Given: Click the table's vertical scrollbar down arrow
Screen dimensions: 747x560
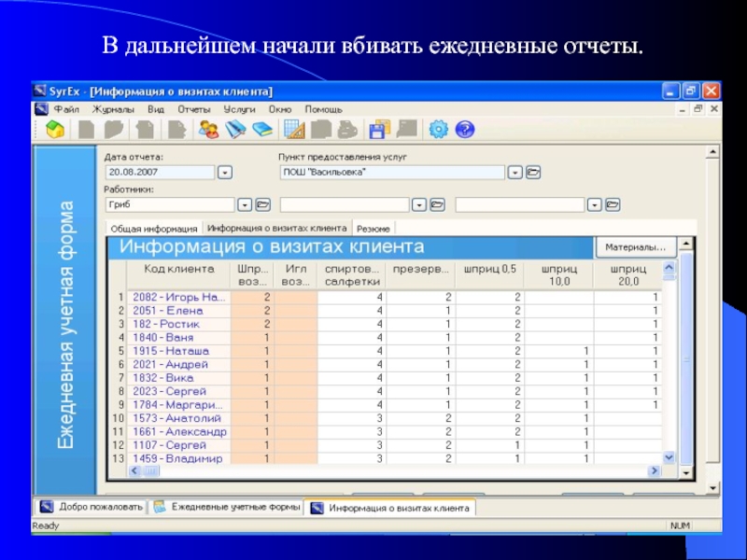Looking at the screenshot, I should (669, 457).
